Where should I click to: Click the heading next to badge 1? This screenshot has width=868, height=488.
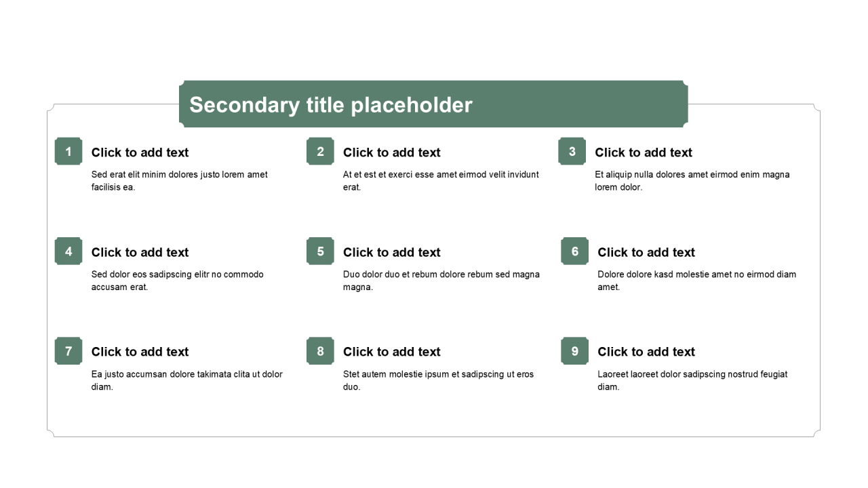click(140, 152)
